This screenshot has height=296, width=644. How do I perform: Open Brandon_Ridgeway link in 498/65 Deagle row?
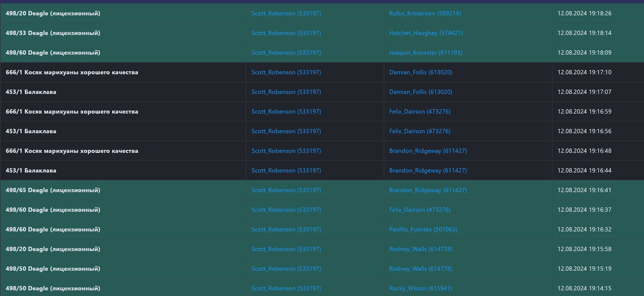pyautogui.click(x=428, y=190)
